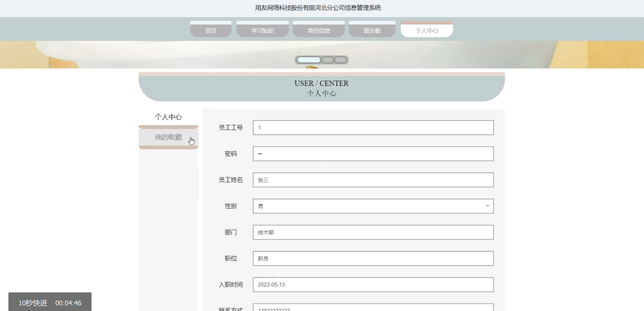Switch to the 学习知识 tab

pos(262,30)
